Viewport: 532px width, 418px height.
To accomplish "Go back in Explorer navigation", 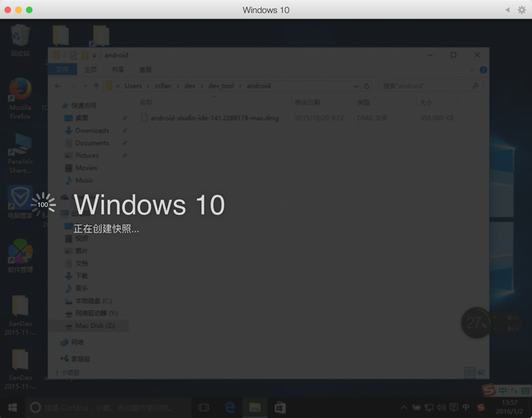I will (x=58, y=86).
